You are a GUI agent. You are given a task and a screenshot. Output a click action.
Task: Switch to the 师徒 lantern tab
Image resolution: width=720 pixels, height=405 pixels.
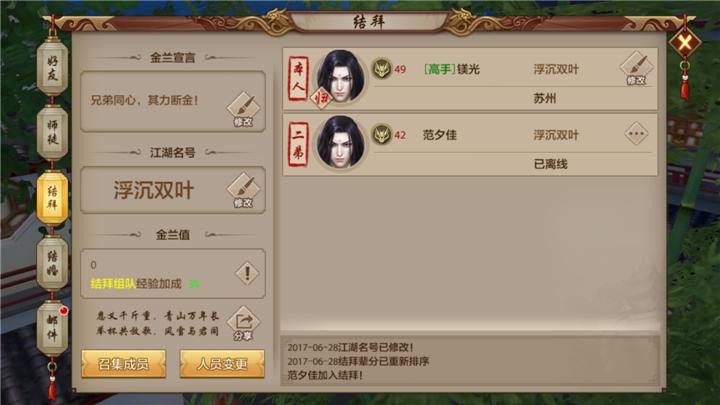(52, 132)
